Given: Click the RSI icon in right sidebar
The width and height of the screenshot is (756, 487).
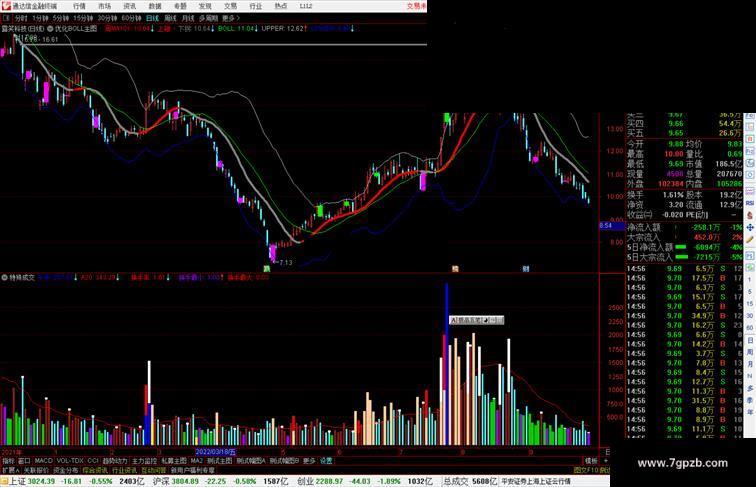Looking at the screenshot, I should tap(750, 203).
